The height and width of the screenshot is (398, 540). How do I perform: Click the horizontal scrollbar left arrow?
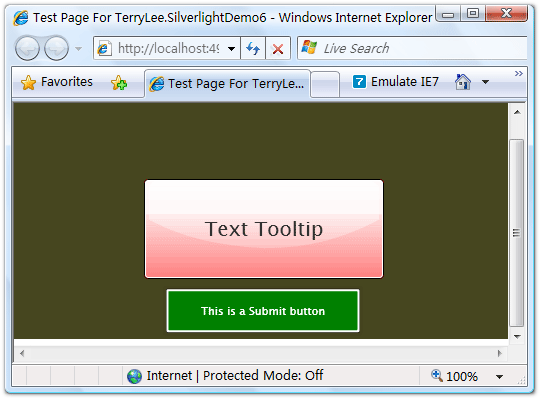click(22, 353)
